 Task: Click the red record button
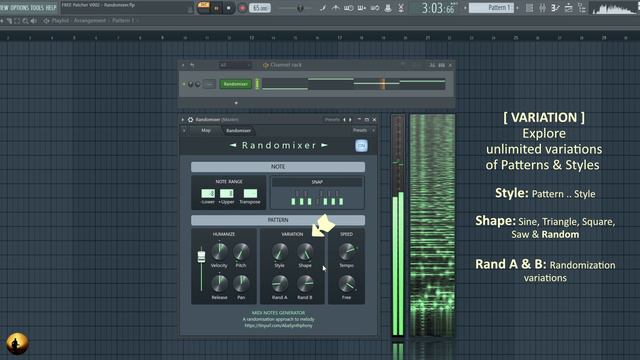pyautogui.click(x=242, y=8)
